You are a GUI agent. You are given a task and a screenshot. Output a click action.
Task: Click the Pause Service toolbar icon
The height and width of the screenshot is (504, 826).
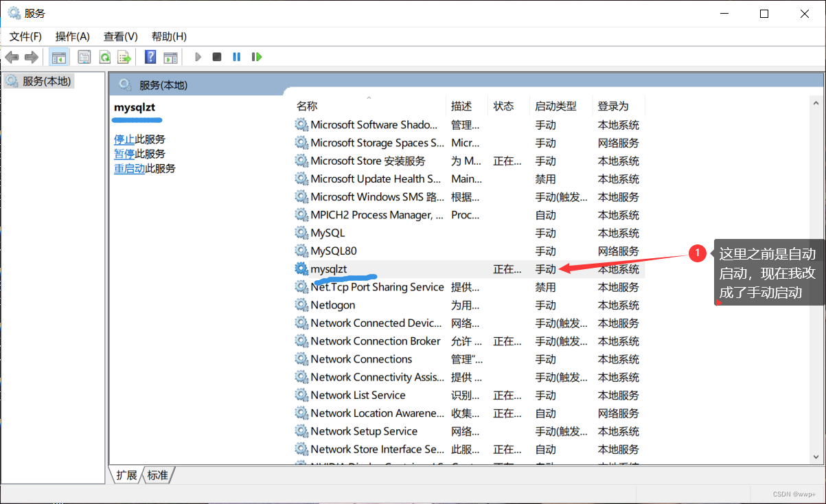click(237, 57)
